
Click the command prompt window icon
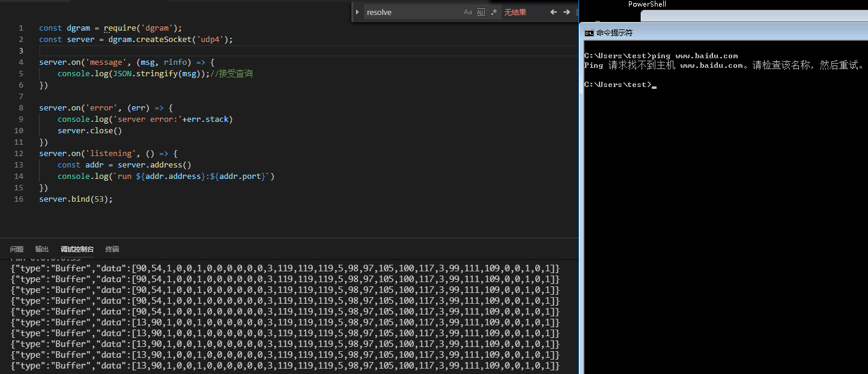point(589,33)
